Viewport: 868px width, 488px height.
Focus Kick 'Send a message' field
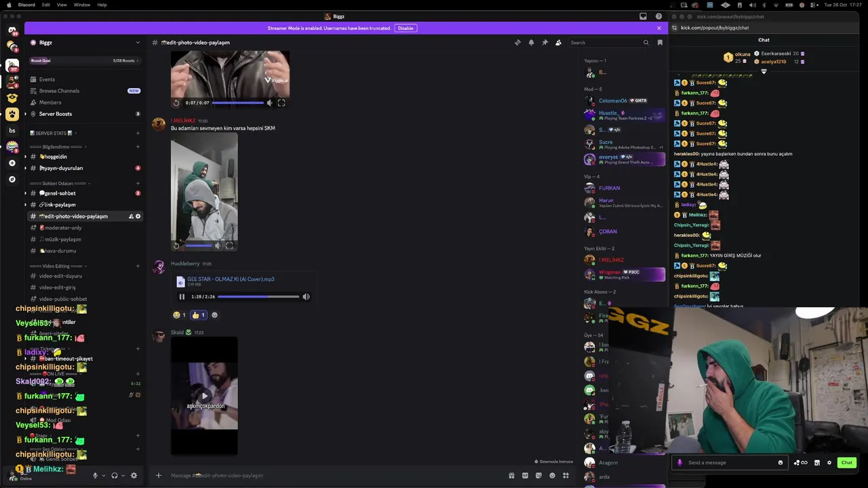coord(730,462)
